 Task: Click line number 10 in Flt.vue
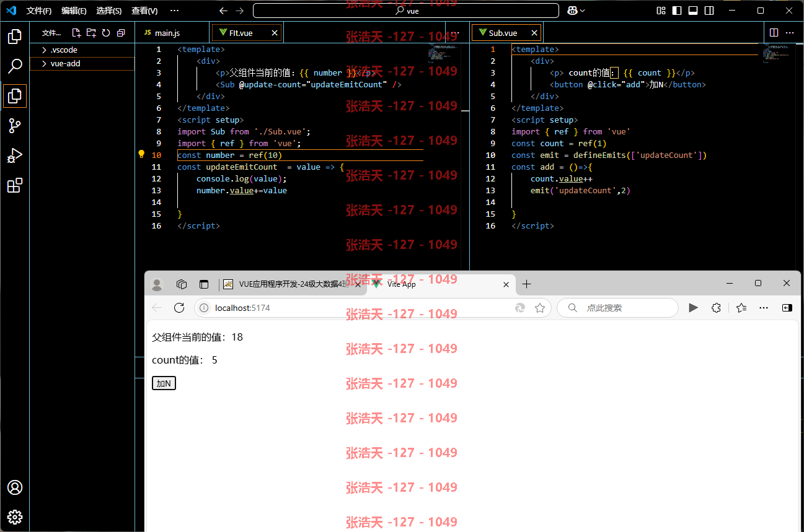tap(156, 155)
